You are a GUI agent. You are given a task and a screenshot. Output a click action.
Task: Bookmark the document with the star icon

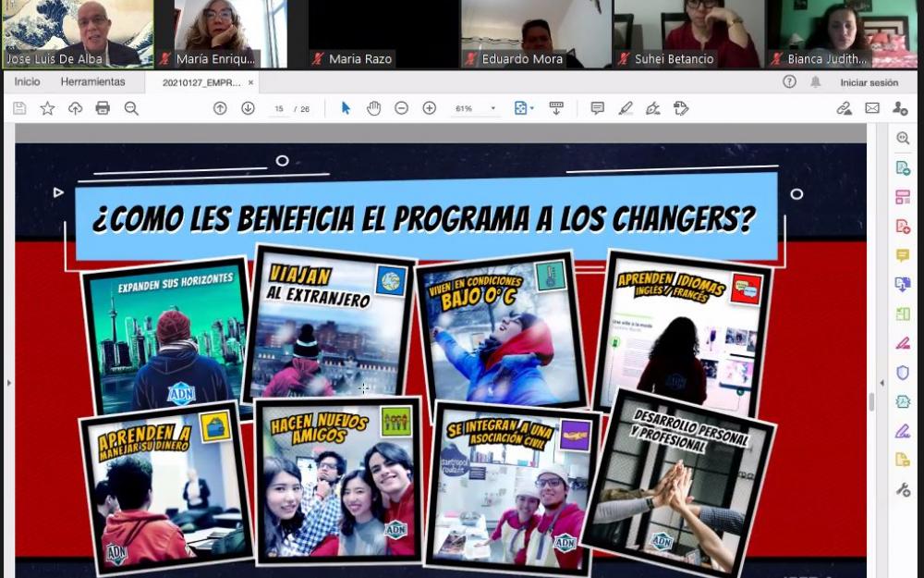point(47,108)
